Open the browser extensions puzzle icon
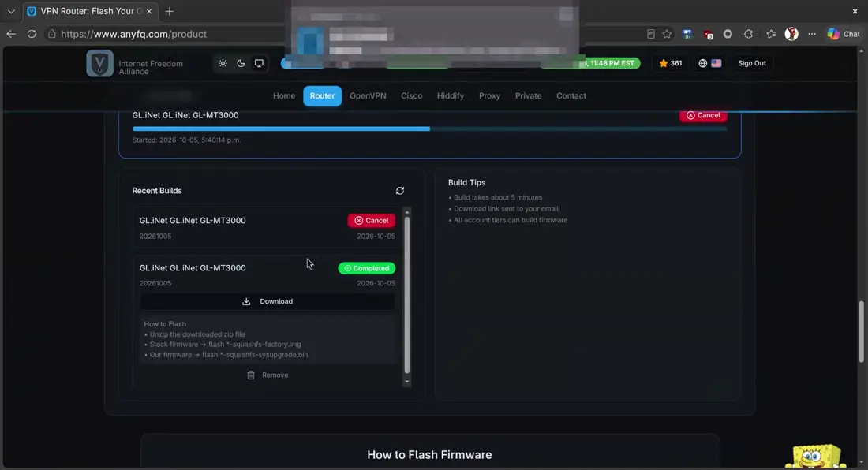Viewport: 868px width, 470px height. point(748,34)
